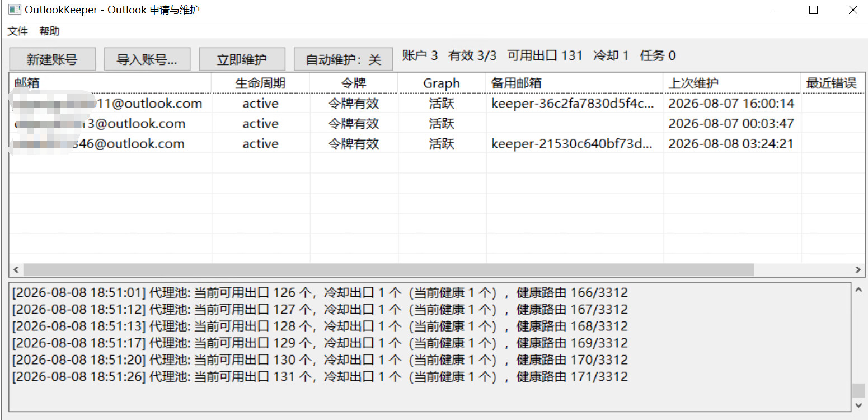The height and width of the screenshot is (420, 868).
Task: Click the 冷却 1 status label
Action: point(611,55)
